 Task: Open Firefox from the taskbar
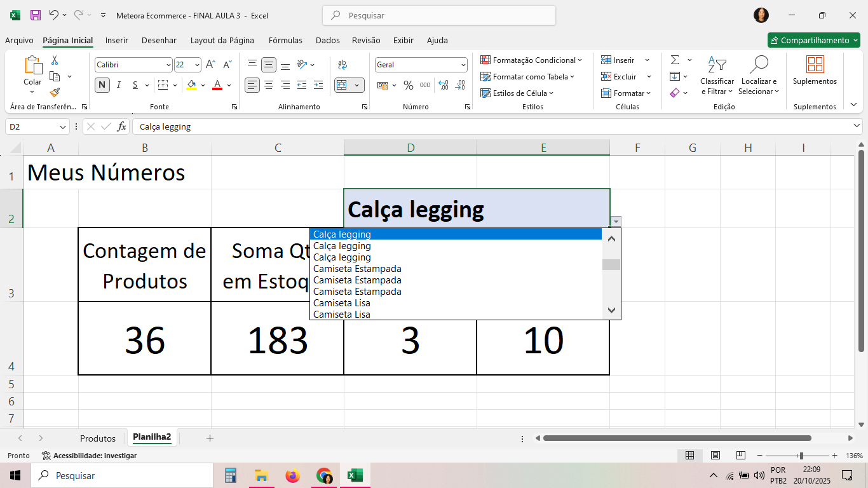[292, 475]
